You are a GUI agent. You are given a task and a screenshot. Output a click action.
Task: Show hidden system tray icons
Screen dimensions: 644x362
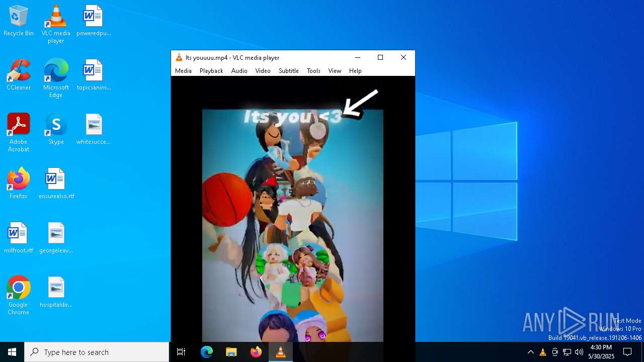pyautogui.click(x=530, y=352)
